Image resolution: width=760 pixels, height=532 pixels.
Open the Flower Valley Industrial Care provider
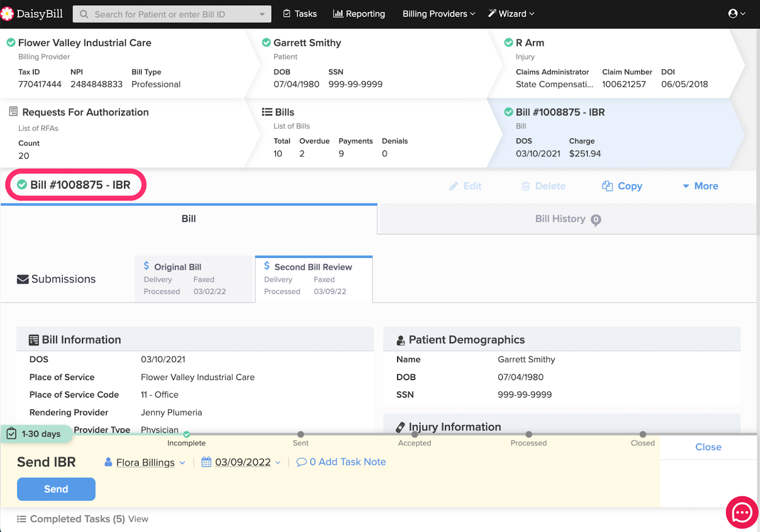85,43
